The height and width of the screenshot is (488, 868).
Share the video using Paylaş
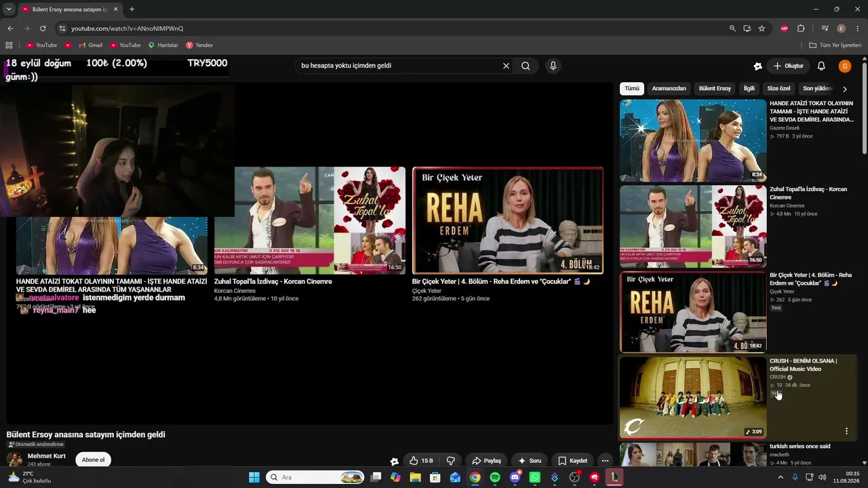(486, 461)
